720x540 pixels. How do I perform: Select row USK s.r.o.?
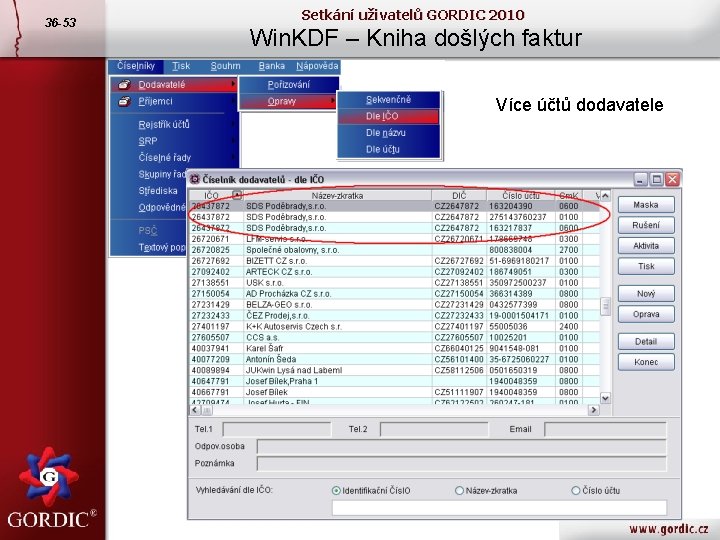pos(394,283)
